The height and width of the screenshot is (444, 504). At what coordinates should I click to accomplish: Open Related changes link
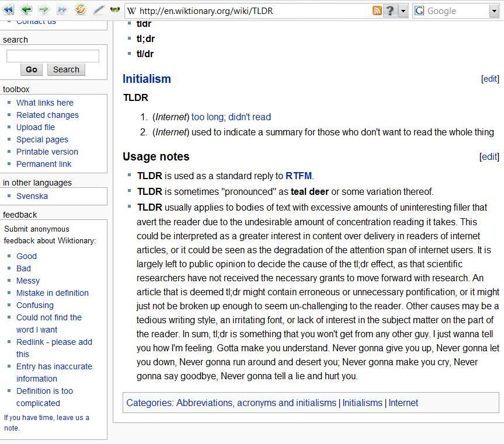pyautogui.click(x=47, y=115)
